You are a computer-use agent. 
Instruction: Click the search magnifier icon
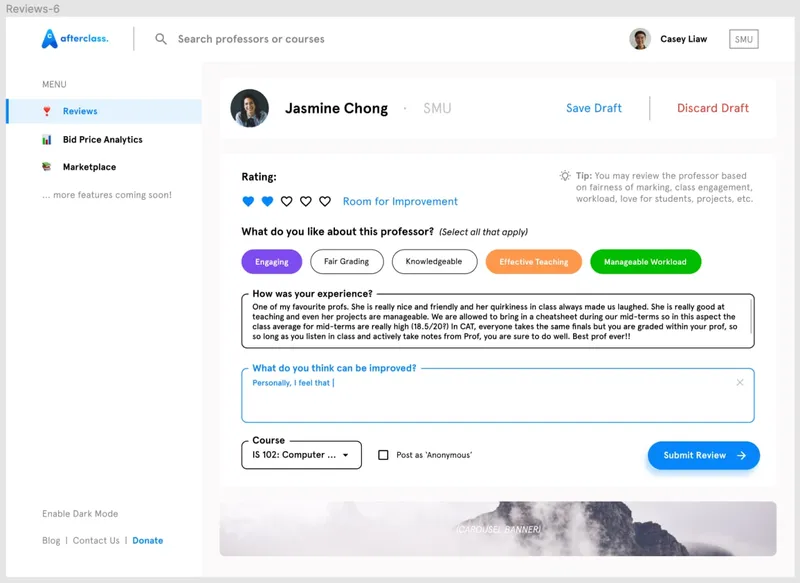click(161, 39)
